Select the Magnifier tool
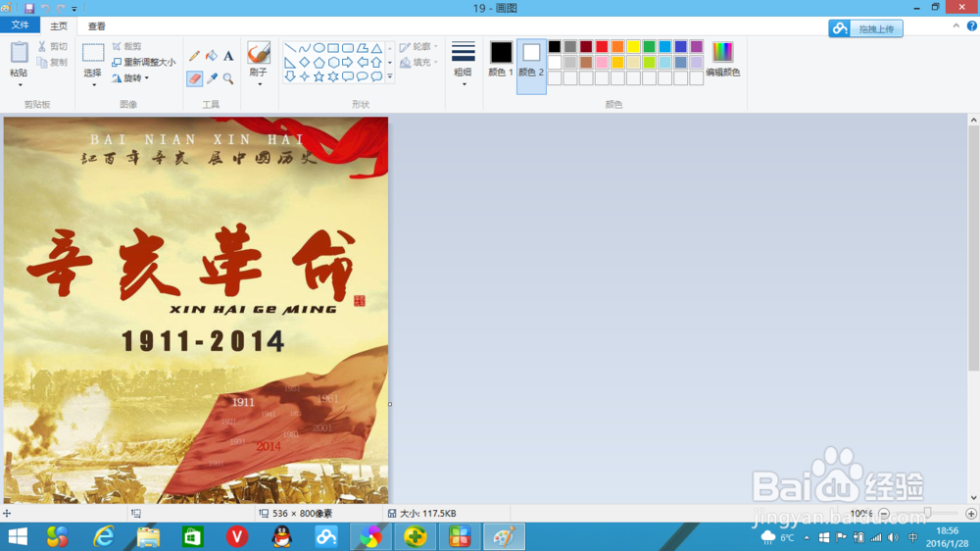Image resolution: width=980 pixels, height=551 pixels. pyautogui.click(x=228, y=78)
